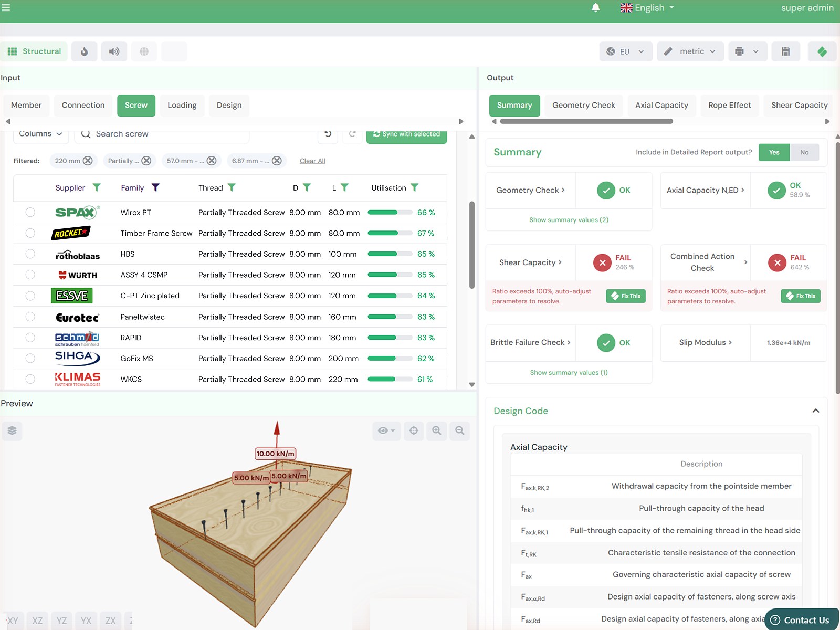Switch to the Member tab

[x=26, y=105]
